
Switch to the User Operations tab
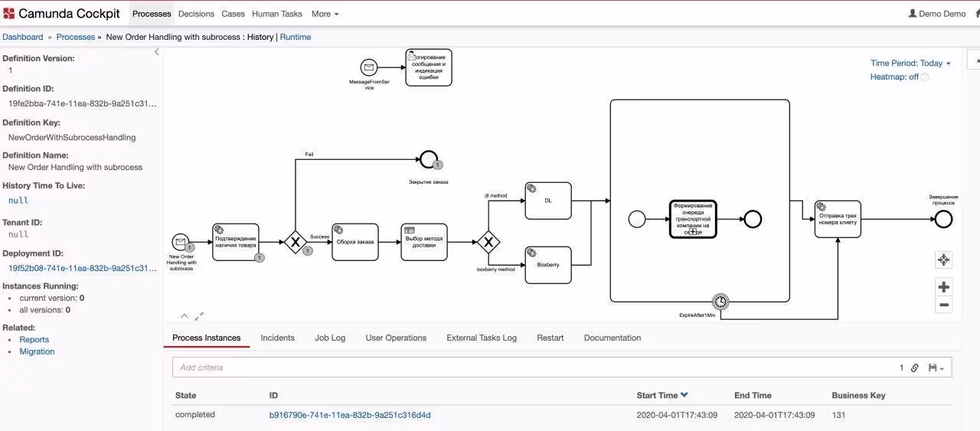tap(396, 338)
